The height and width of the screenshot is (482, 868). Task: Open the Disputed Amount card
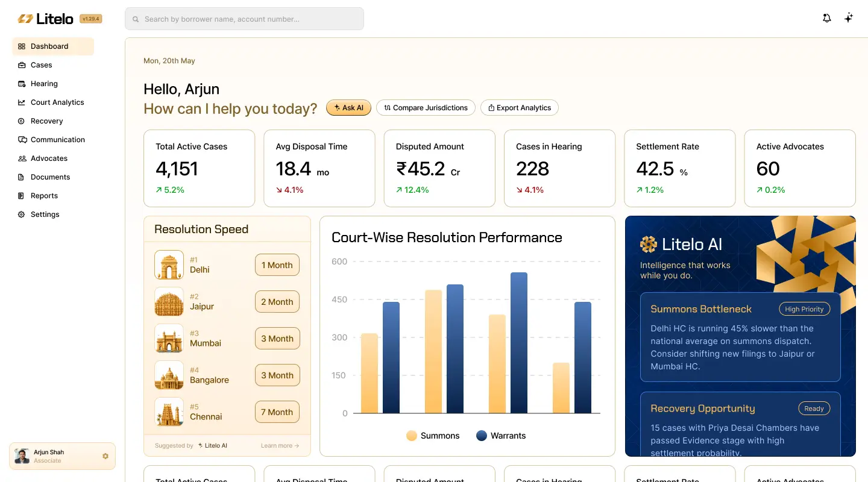coord(439,168)
